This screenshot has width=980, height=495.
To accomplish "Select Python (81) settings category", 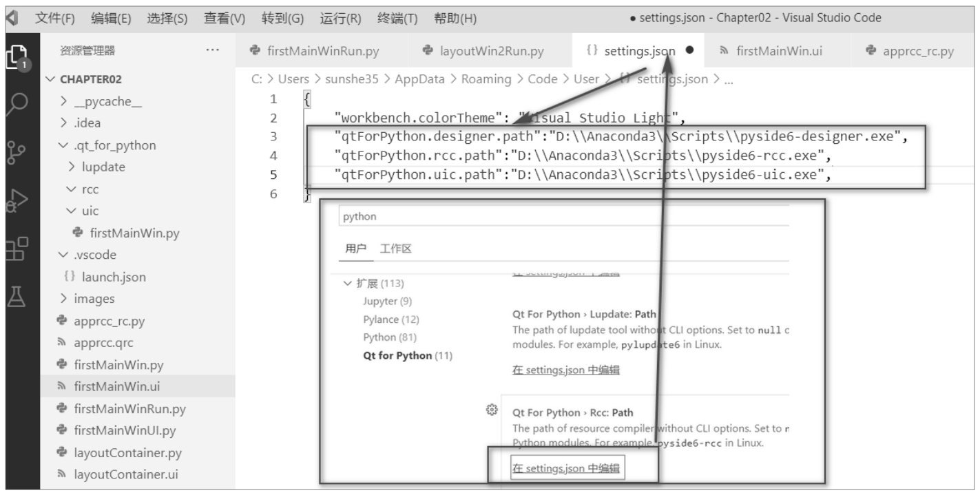I will tap(389, 337).
